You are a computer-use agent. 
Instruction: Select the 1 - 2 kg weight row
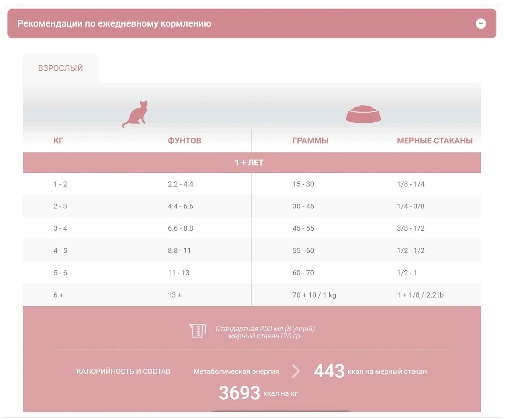(x=252, y=184)
